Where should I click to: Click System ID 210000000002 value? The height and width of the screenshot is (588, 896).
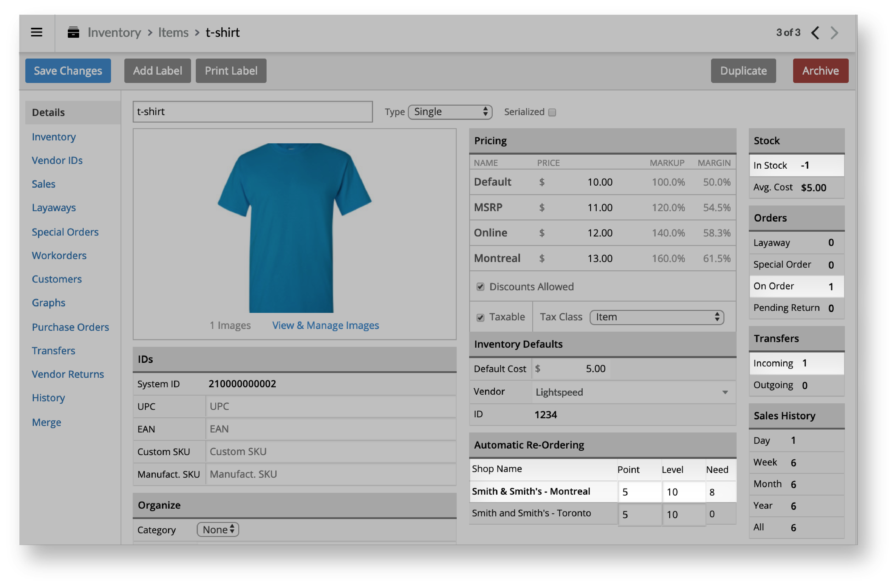(x=242, y=384)
